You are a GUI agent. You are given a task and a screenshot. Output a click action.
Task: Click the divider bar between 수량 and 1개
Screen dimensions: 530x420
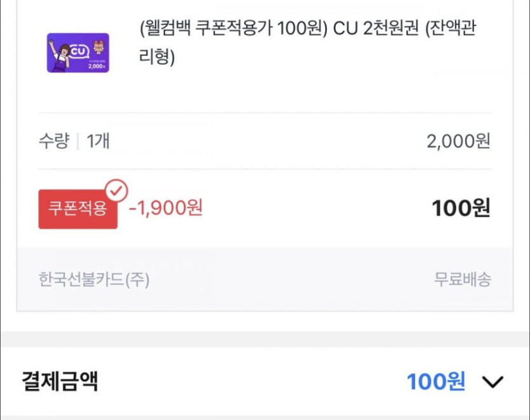[77, 141]
